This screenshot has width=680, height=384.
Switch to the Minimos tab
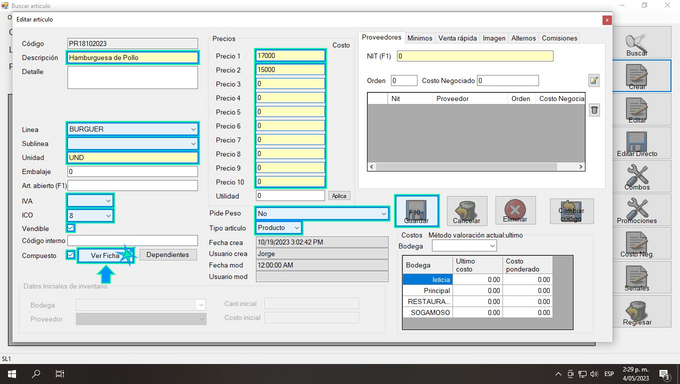tap(419, 38)
